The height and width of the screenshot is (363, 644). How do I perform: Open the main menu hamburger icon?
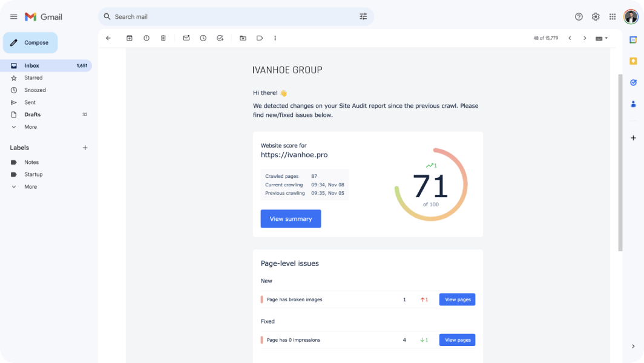(x=13, y=17)
